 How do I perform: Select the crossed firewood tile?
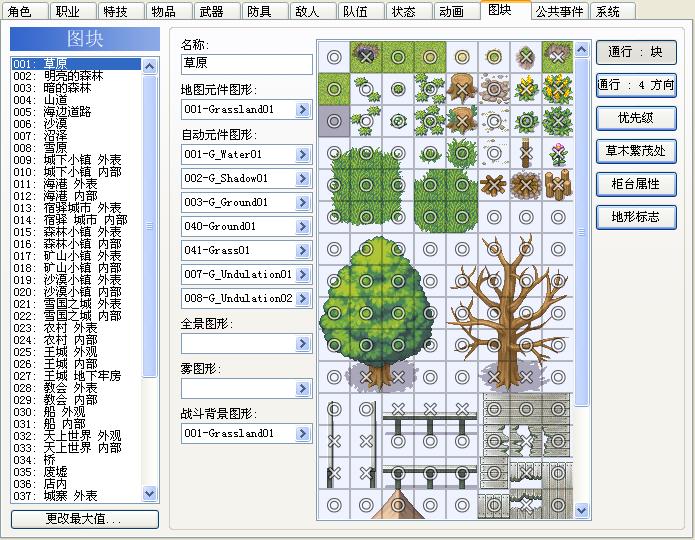tap(494, 185)
